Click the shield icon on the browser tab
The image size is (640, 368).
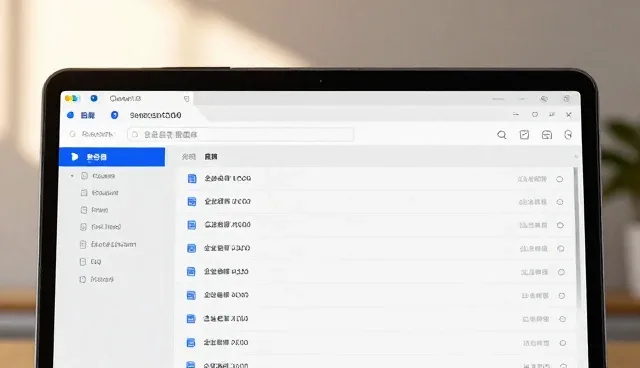point(187,99)
